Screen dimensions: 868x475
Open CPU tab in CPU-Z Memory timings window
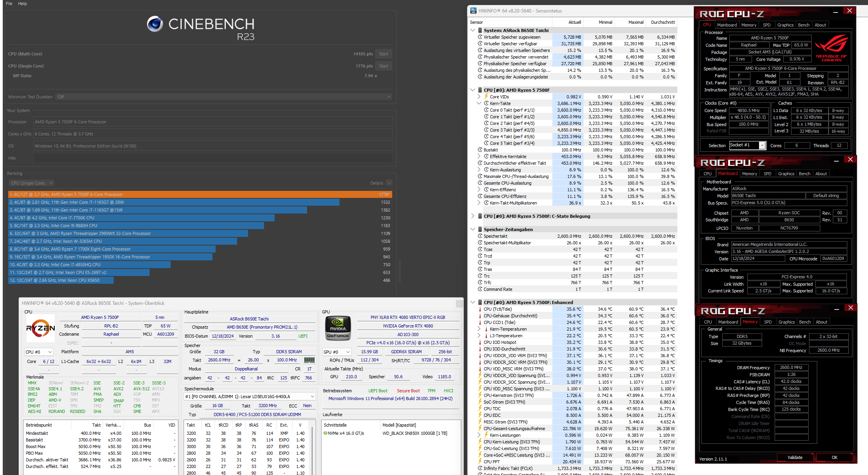pyautogui.click(x=708, y=322)
